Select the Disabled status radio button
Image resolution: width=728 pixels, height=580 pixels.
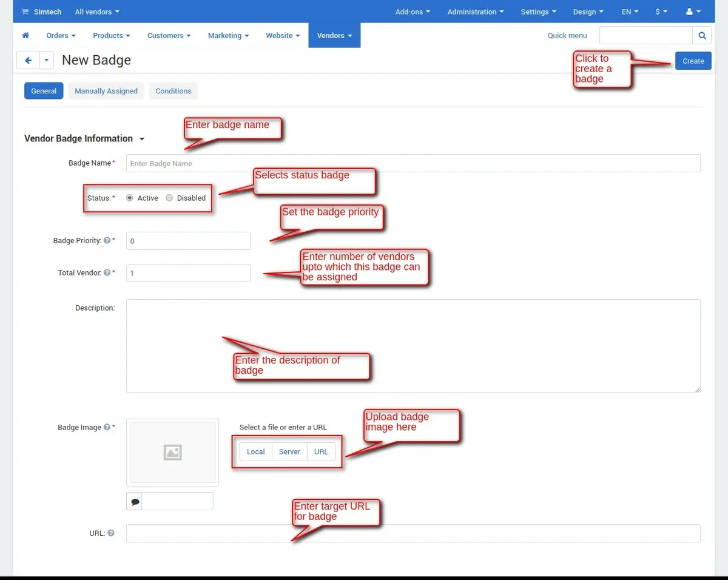coord(169,198)
